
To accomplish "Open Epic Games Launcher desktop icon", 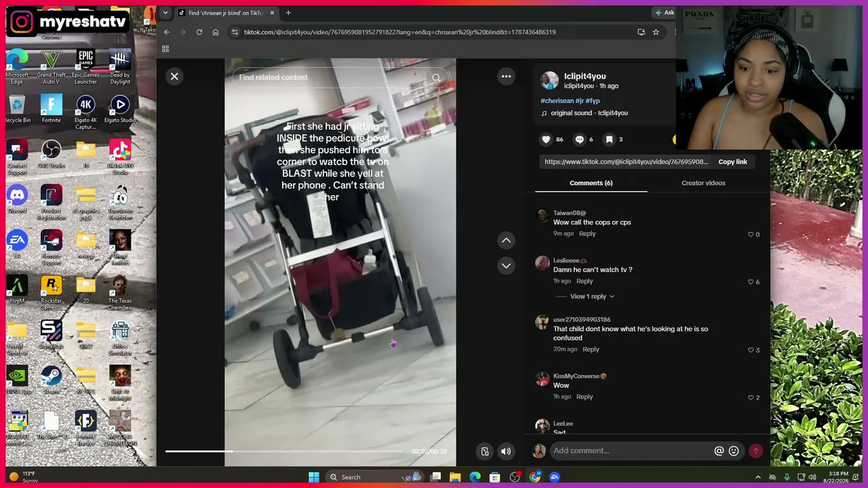I will (85, 68).
